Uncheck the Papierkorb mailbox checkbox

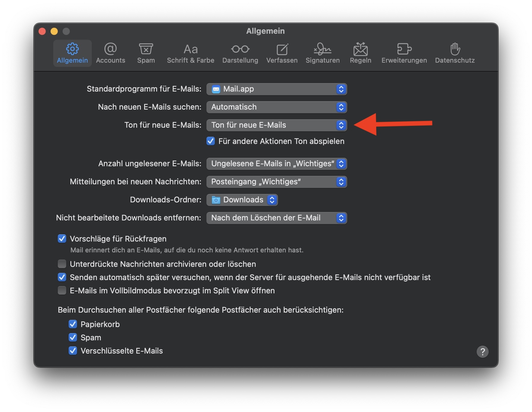73,324
